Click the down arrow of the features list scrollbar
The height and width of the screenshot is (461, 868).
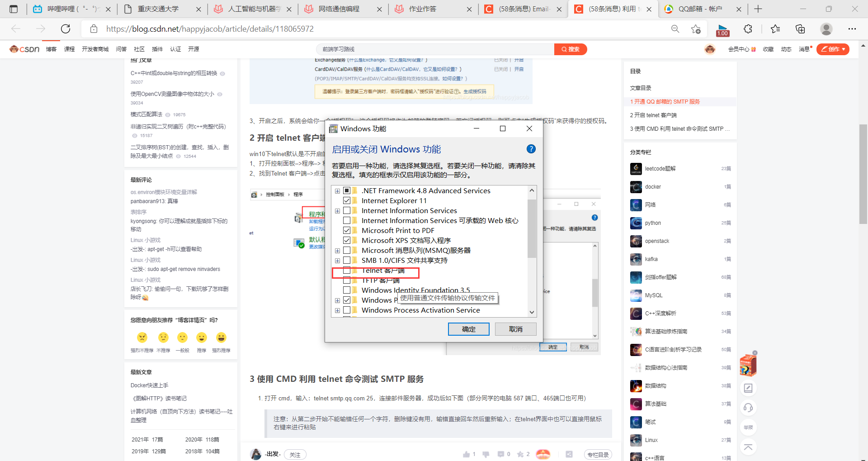click(x=532, y=312)
